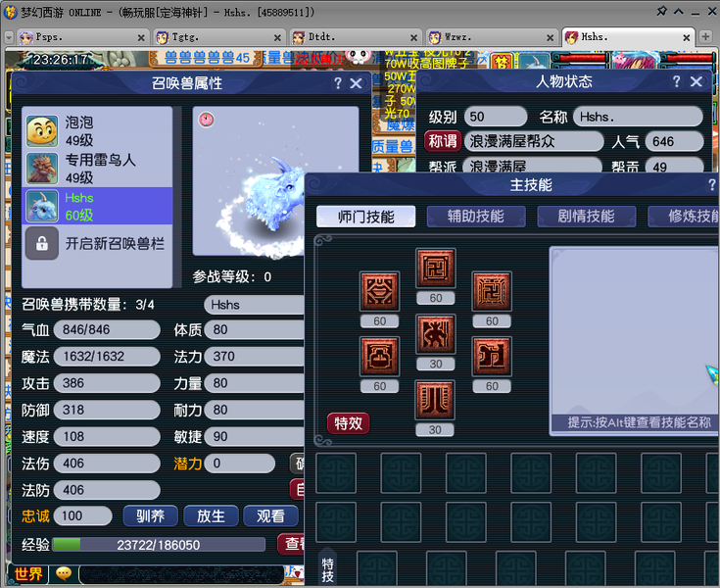Click the 速度 value 108
The image size is (720, 588).
[107, 436]
